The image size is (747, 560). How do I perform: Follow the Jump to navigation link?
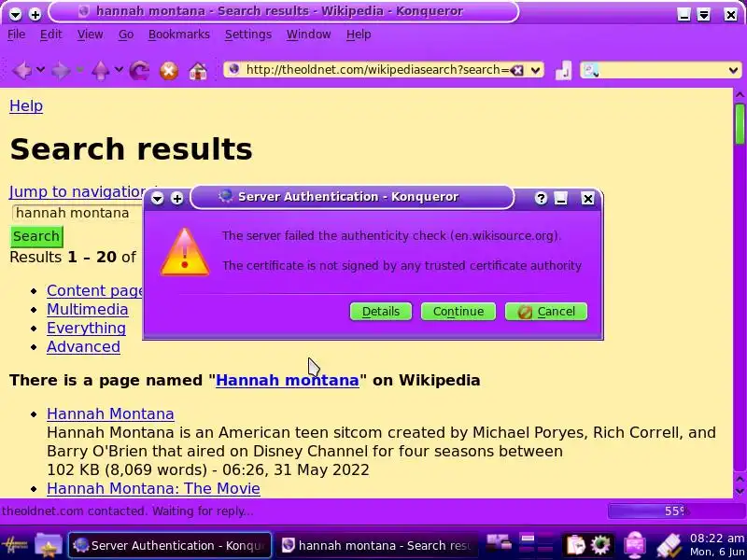[x=78, y=191]
